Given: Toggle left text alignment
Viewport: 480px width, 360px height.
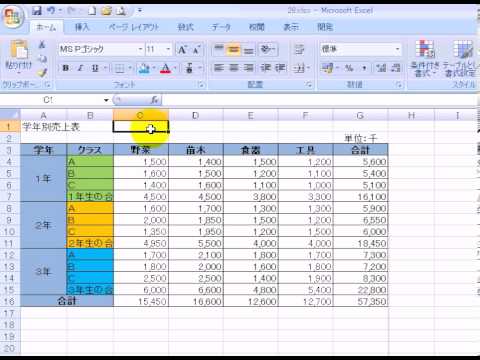Looking at the screenshot, I should 218,68.
